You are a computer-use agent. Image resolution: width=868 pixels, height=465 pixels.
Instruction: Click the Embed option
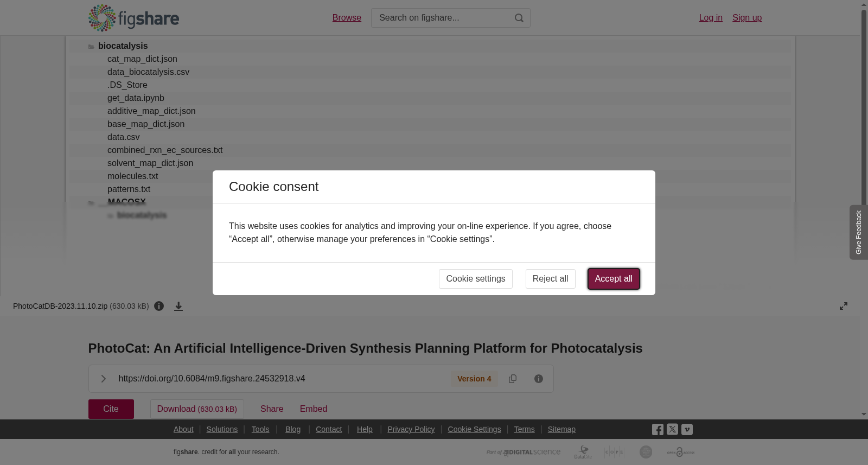click(314, 409)
